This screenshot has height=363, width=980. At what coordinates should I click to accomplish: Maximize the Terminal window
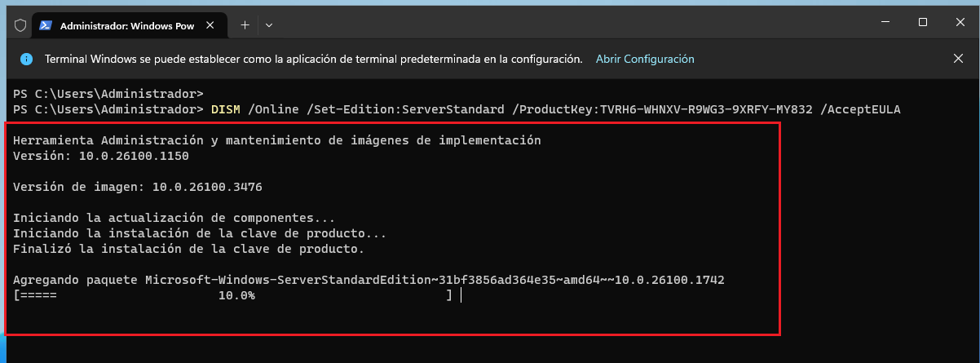[922, 22]
